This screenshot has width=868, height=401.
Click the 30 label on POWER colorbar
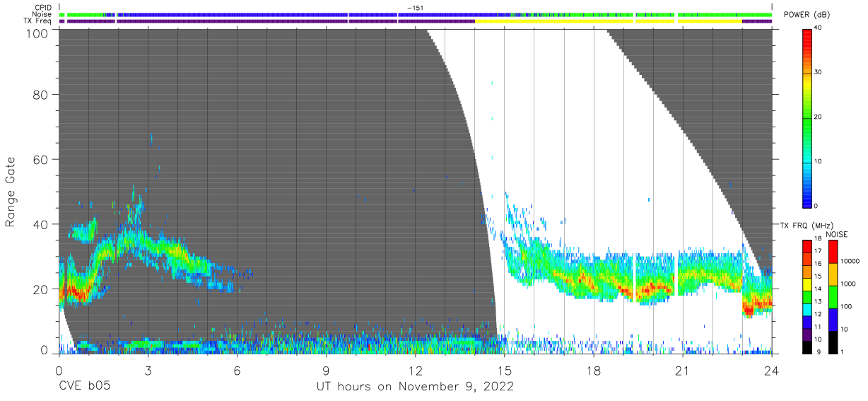coord(819,73)
